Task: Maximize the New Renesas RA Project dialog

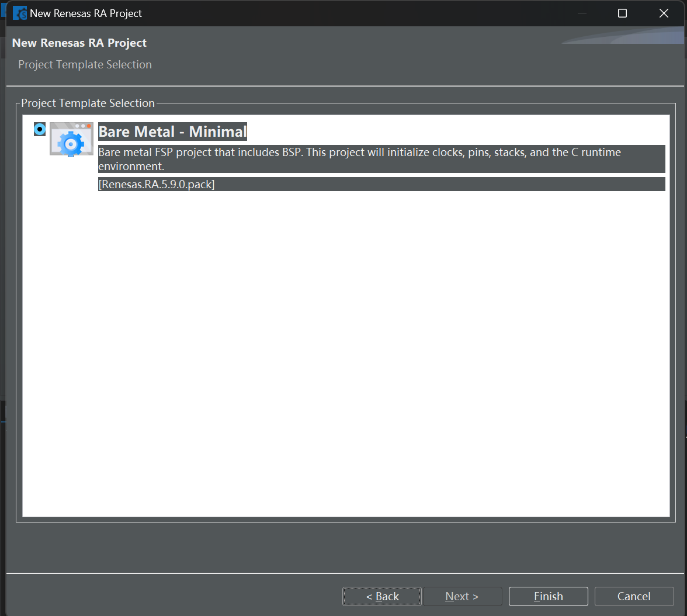Action: pyautogui.click(x=622, y=13)
